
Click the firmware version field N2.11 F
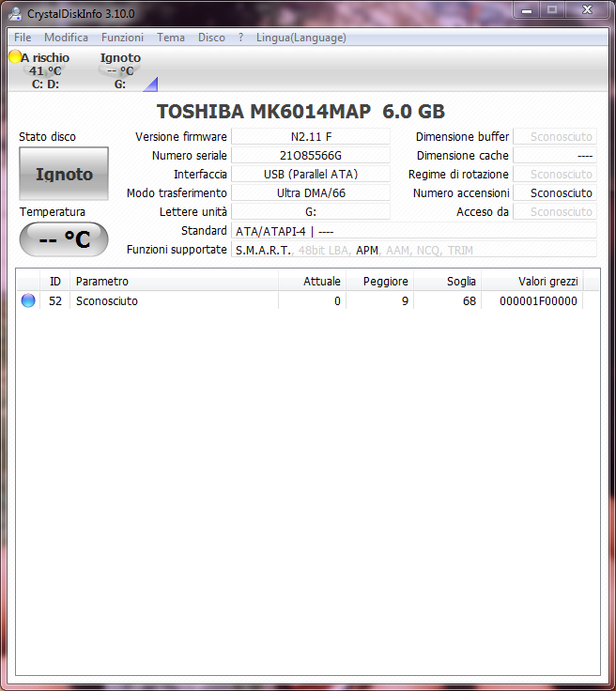(x=310, y=137)
